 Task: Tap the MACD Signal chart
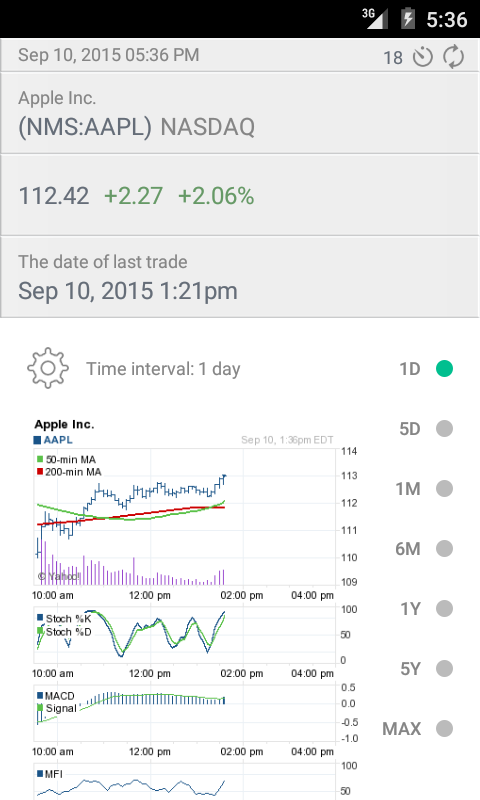[x=185, y=714]
